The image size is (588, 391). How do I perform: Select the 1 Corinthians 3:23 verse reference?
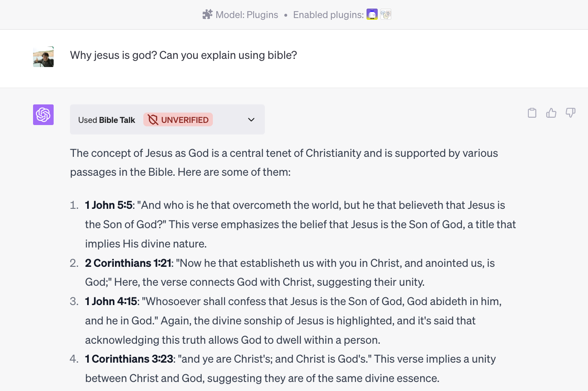click(130, 359)
